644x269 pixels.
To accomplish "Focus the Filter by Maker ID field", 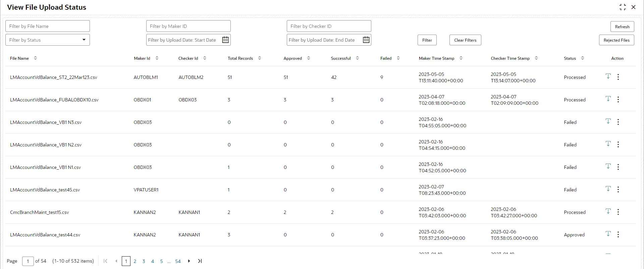I will coord(189,26).
